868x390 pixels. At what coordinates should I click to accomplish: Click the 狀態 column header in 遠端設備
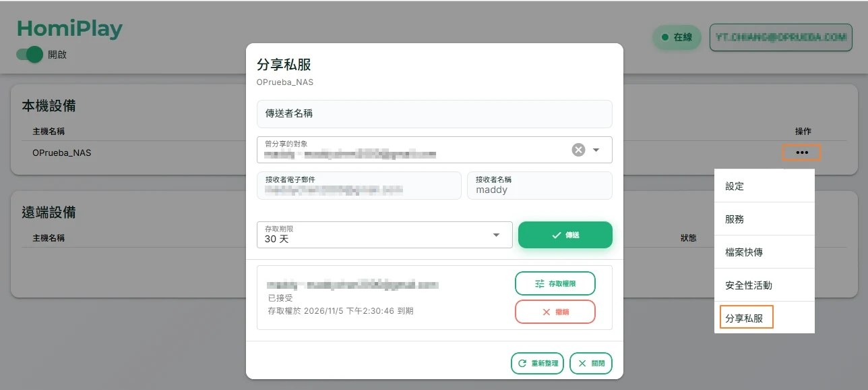click(688, 238)
